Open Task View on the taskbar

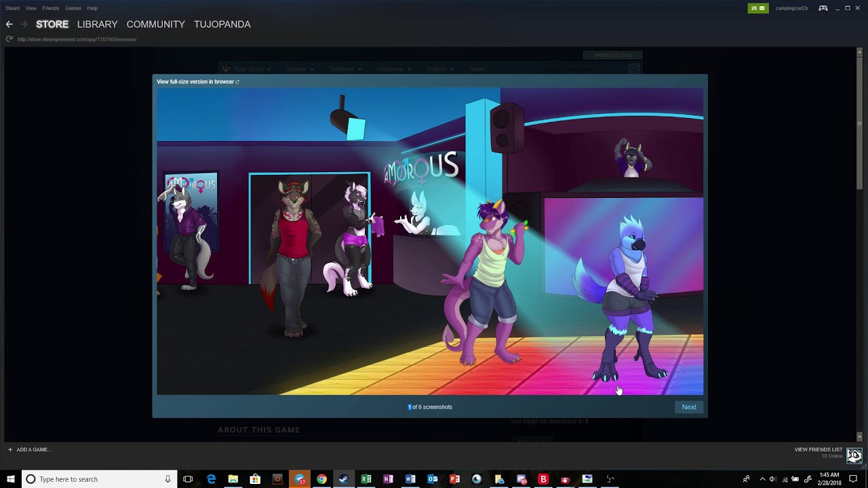tap(188, 479)
